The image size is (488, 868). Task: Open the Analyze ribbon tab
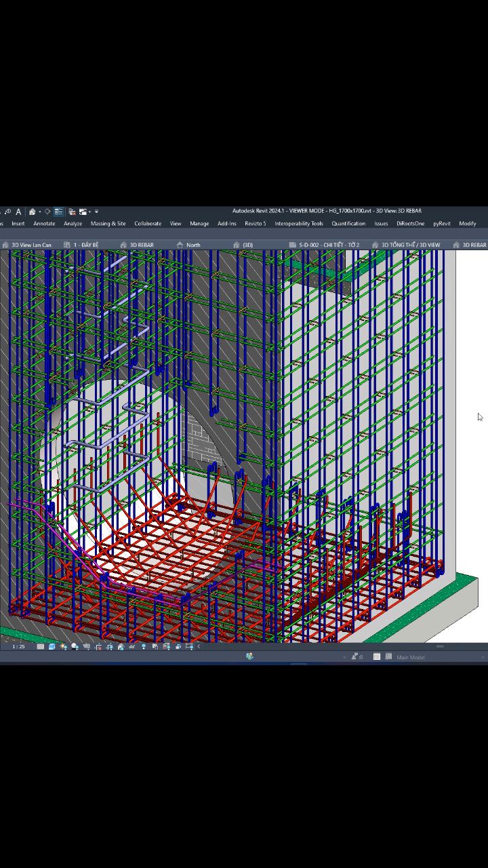click(73, 224)
